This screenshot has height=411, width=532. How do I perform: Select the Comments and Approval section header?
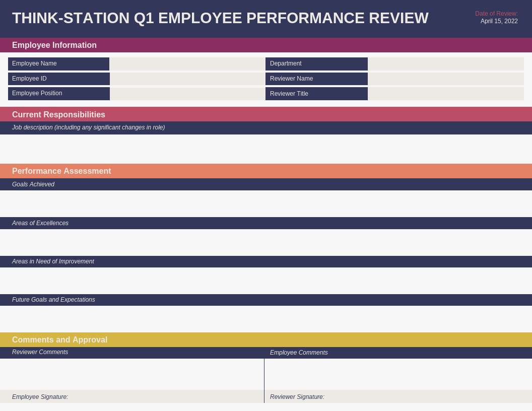click(59, 339)
